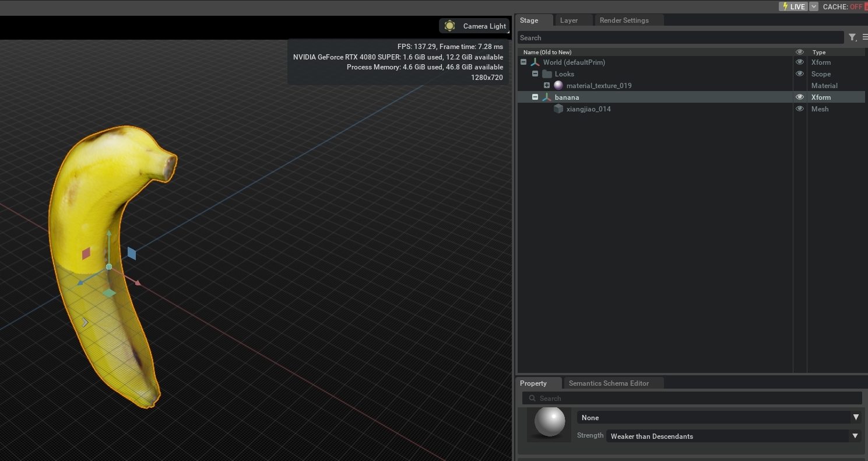Click the Looks folder icon

pyautogui.click(x=547, y=74)
